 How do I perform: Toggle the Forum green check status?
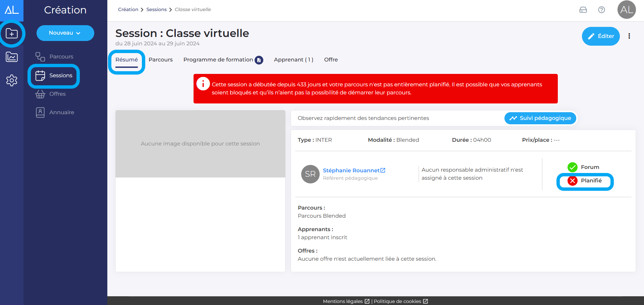coord(573,167)
